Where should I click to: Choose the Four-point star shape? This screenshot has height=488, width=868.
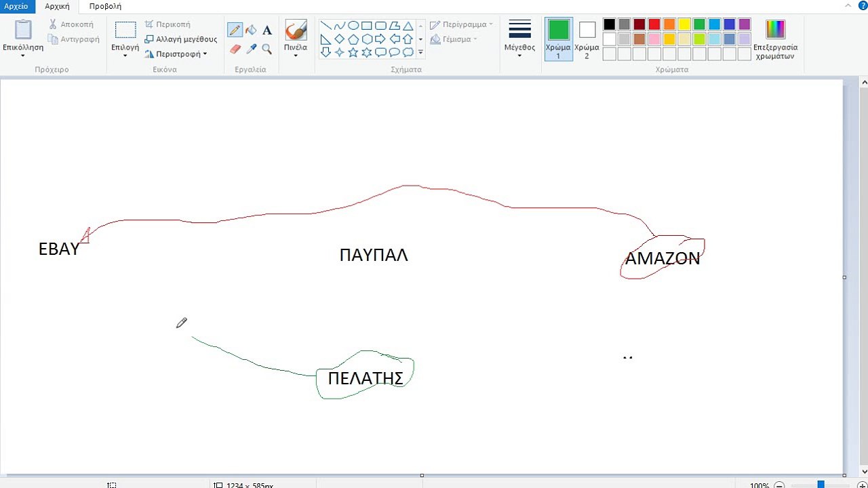(x=340, y=52)
